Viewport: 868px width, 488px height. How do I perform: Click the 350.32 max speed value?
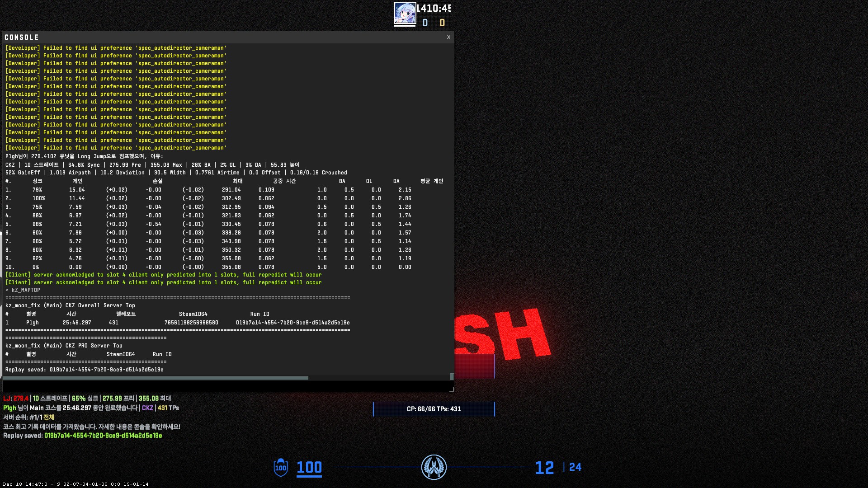click(x=231, y=250)
